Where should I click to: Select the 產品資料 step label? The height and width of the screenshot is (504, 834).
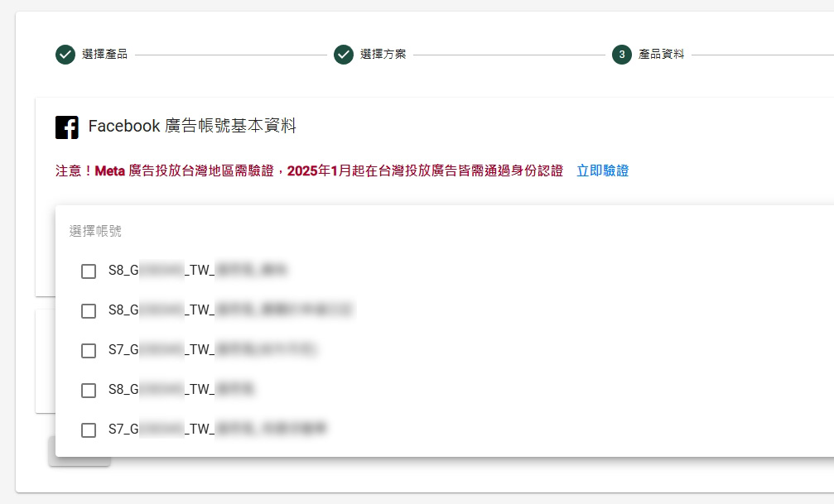tap(661, 55)
